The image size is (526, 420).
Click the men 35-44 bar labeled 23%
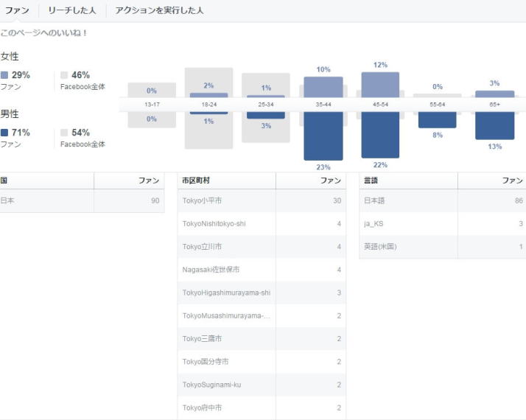[323, 136]
